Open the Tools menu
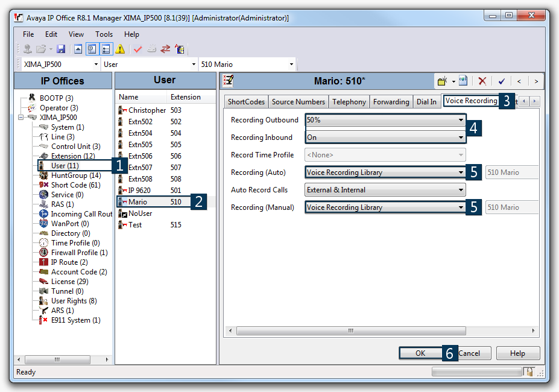 pyautogui.click(x=104, y=34)
